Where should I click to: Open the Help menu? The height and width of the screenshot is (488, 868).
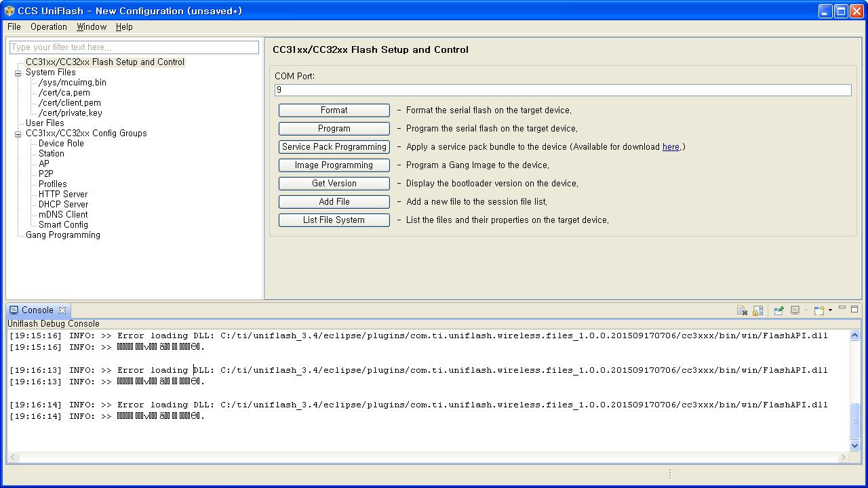[x=124, y=27]
